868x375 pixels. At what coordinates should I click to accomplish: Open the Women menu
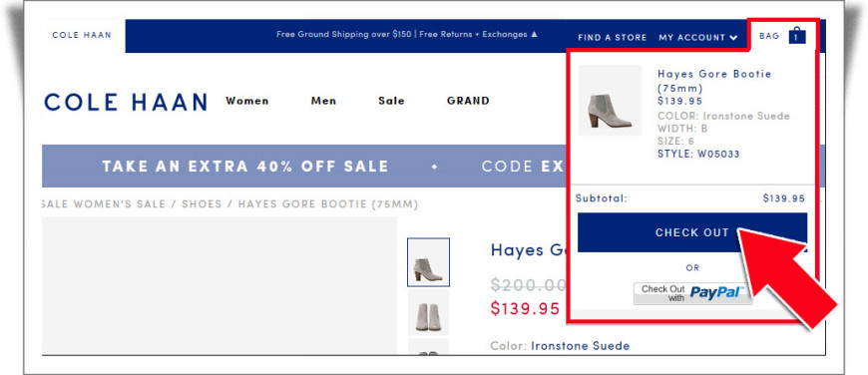[246, 101]
